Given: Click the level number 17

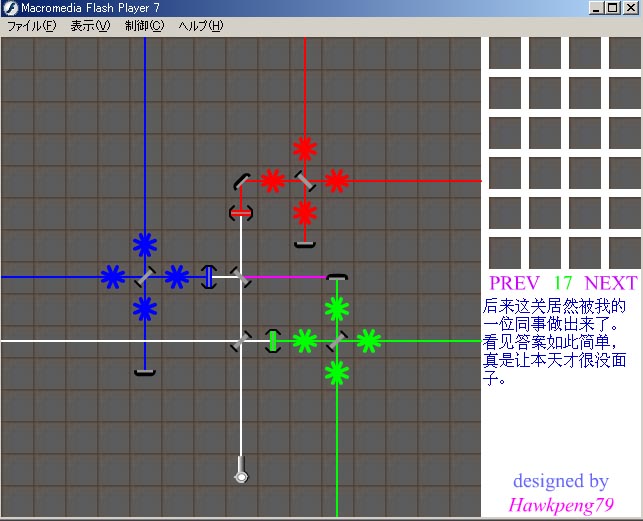Looking at the screenshot, I should click(x=562, y=283).
